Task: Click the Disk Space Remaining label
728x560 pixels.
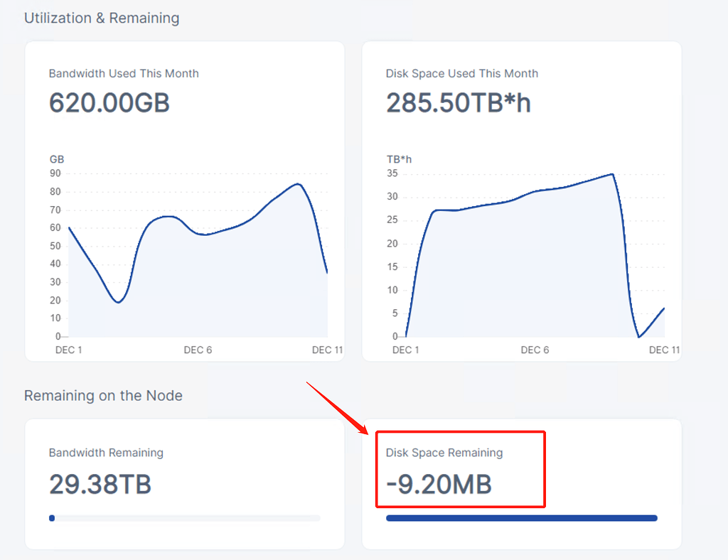Action: point(444,453)
